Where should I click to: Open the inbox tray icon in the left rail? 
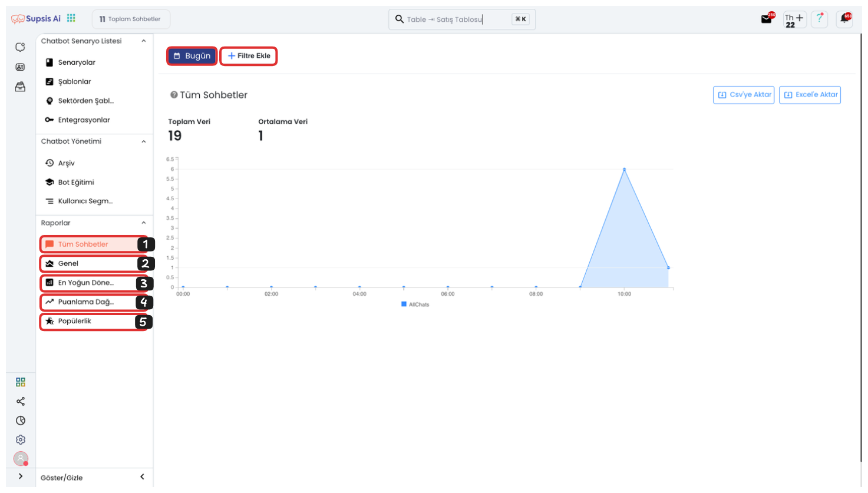coord(20,87)
